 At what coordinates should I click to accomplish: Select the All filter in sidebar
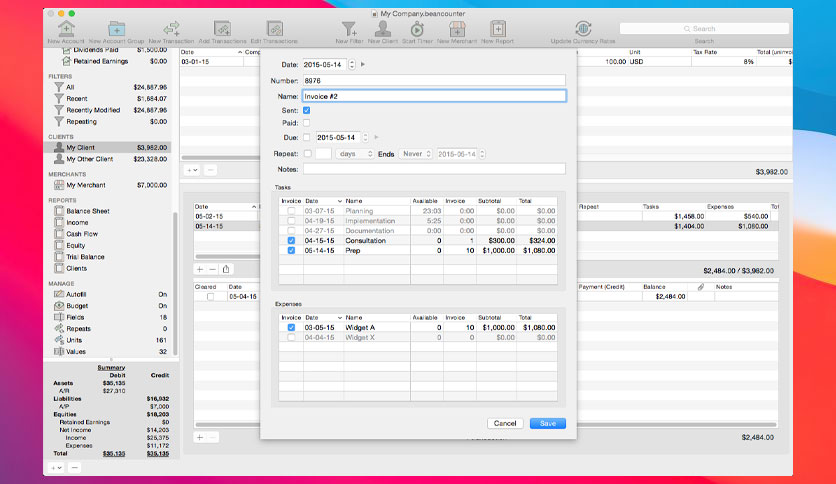click(110, 87)
